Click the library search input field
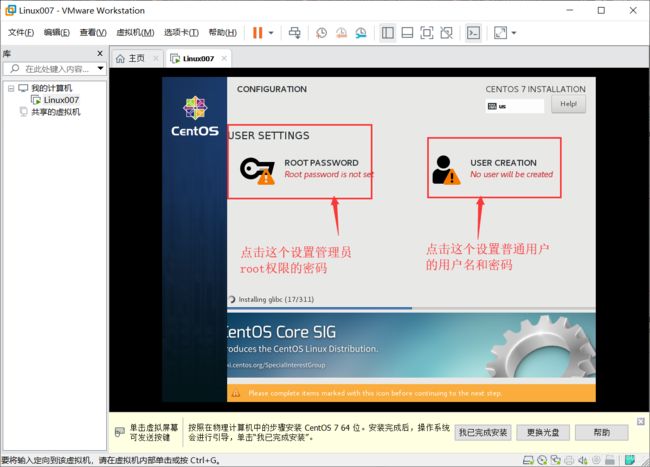The image size is (650, 467). 54,69
